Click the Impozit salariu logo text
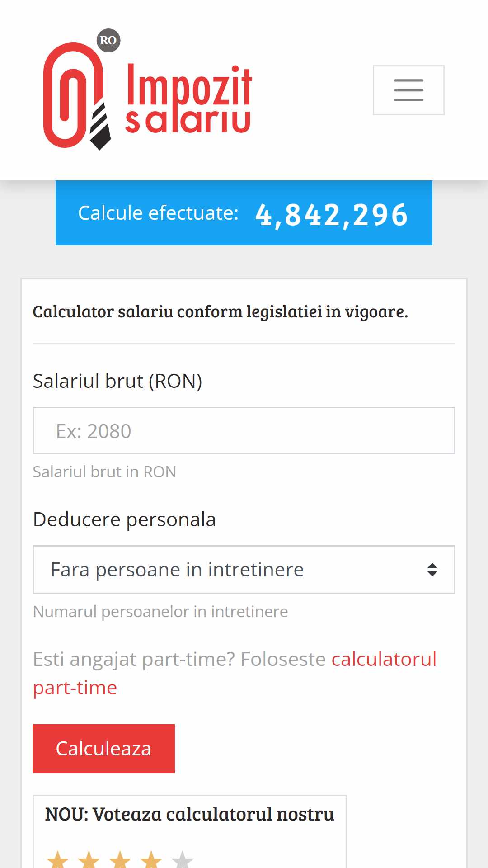This screenshot has width=488, height=868. (x=188, y=99)
